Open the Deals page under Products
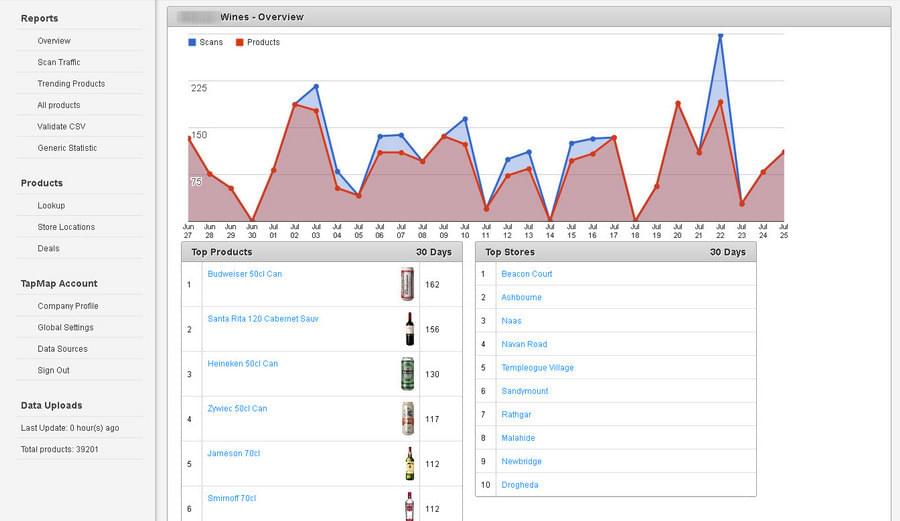The image size is (900, 521). [48, 248]
